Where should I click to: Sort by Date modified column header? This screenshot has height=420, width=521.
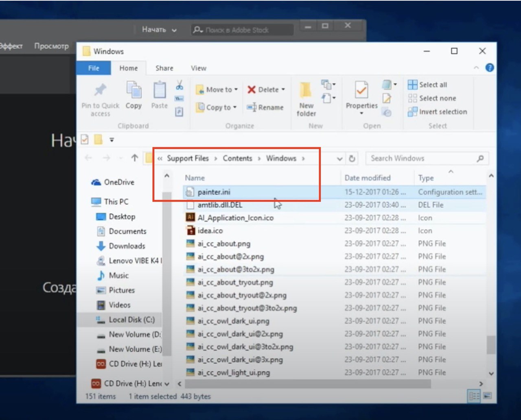367,178
